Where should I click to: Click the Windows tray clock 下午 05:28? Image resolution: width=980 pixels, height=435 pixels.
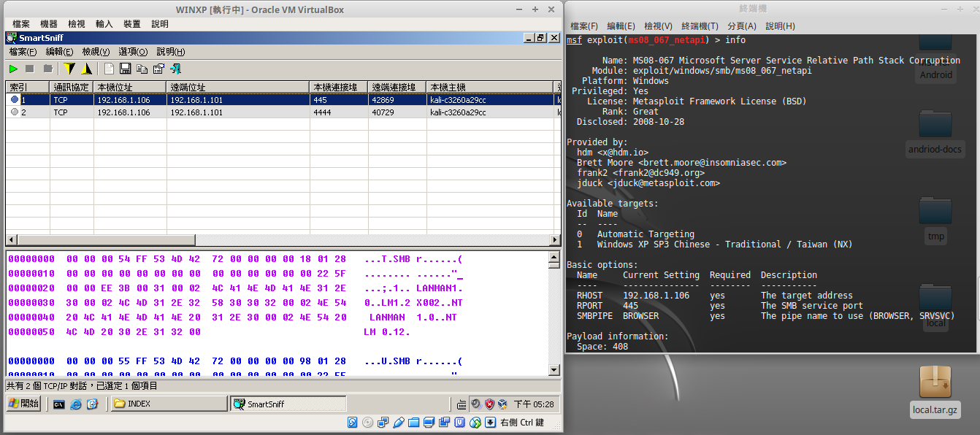click(x=534, y=404)
